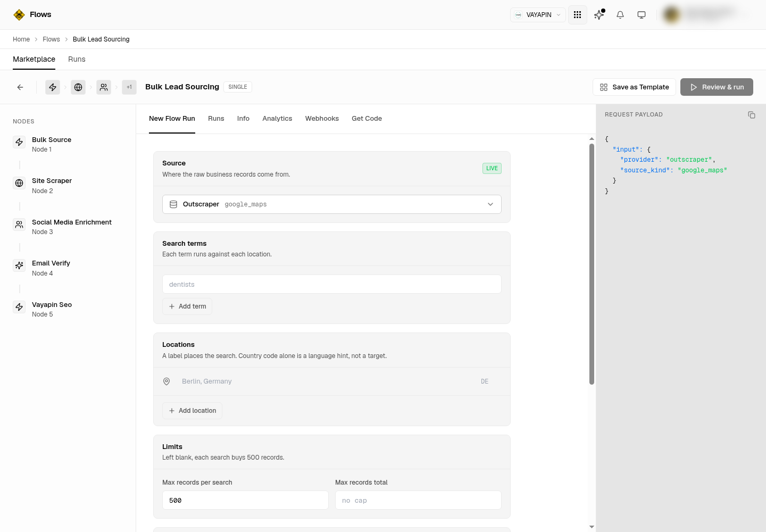Click the "source_kind" payload key
This screenshot has width=766, height=532.
click(x=645, y=170)
